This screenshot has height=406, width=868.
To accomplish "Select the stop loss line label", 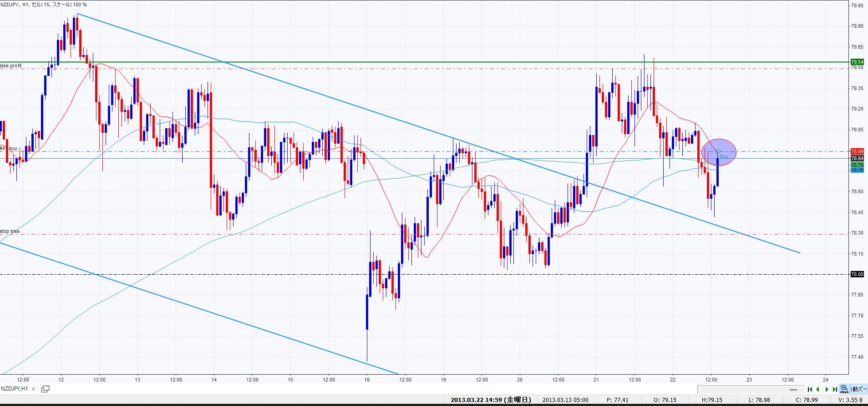I will point(10,231).
